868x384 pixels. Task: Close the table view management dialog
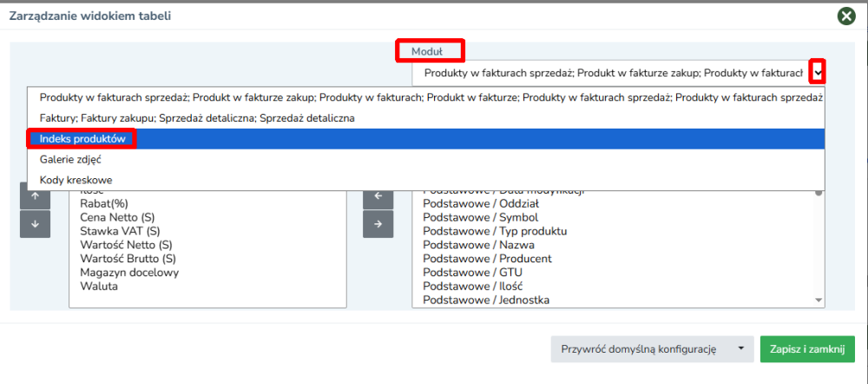click(845, 16)
